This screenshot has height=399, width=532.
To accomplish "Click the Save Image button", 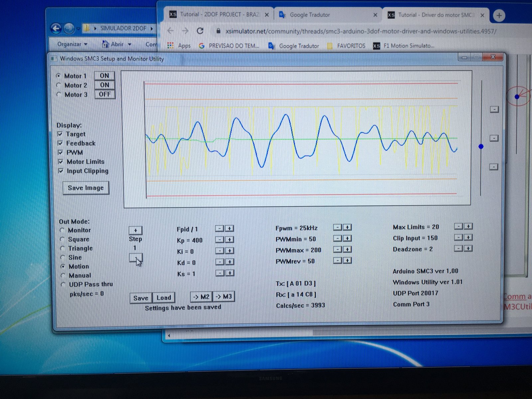I will tap(86, 188).
